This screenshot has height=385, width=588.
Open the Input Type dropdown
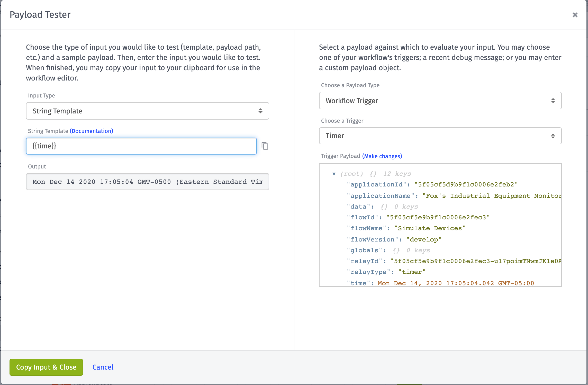pos(147,111)
